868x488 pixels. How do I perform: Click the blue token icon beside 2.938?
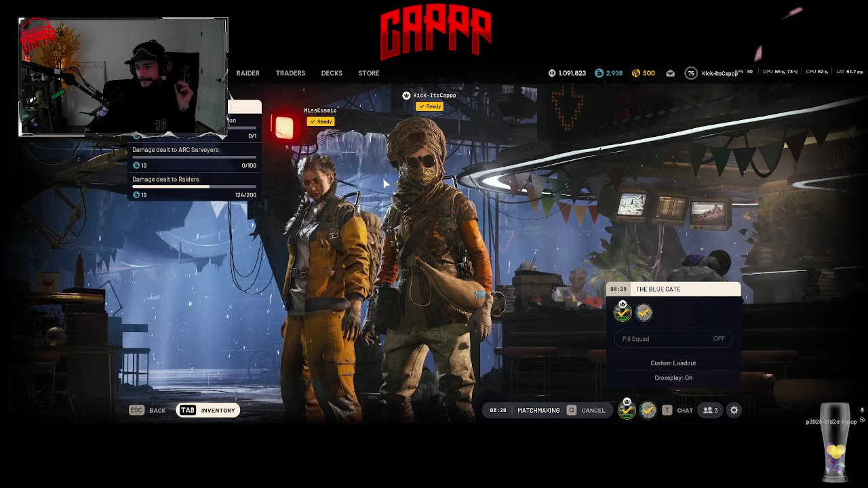599,73
